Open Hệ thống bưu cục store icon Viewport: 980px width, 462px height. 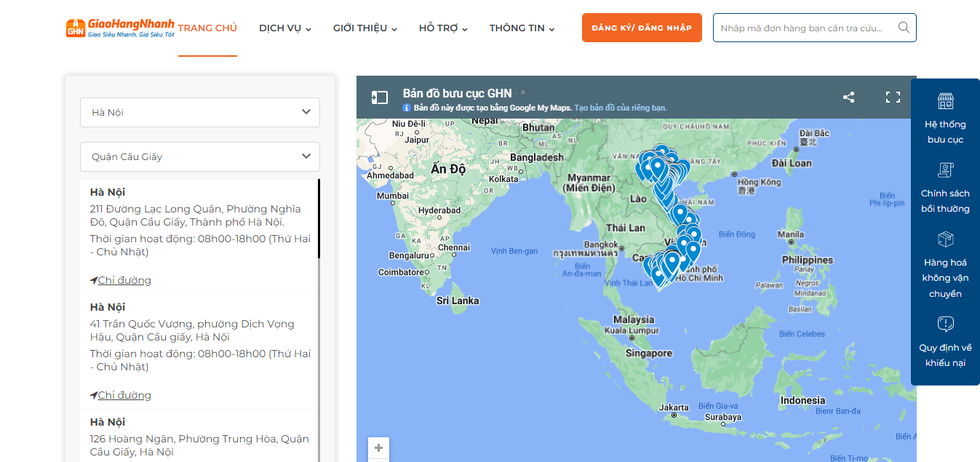coord(945,101)
